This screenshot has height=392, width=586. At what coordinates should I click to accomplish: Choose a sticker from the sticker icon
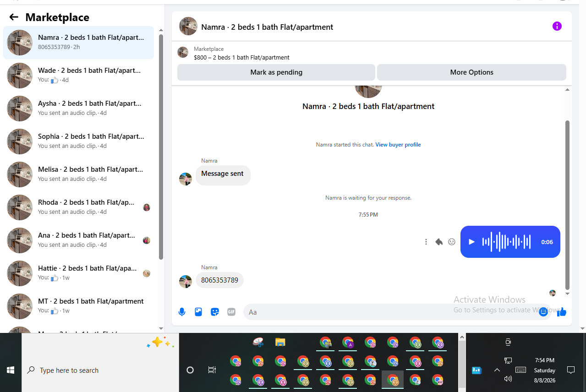pyautogui.click(x=215, y=312)
